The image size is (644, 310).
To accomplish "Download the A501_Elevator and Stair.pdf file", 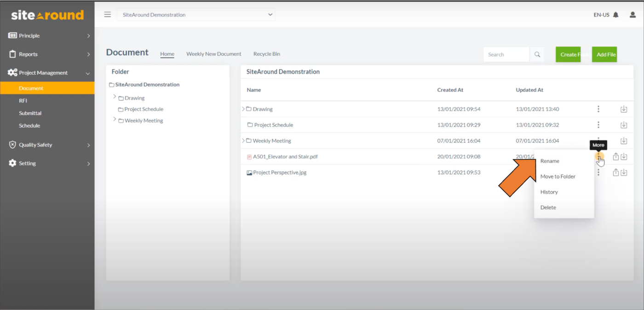I will (624, 156).
